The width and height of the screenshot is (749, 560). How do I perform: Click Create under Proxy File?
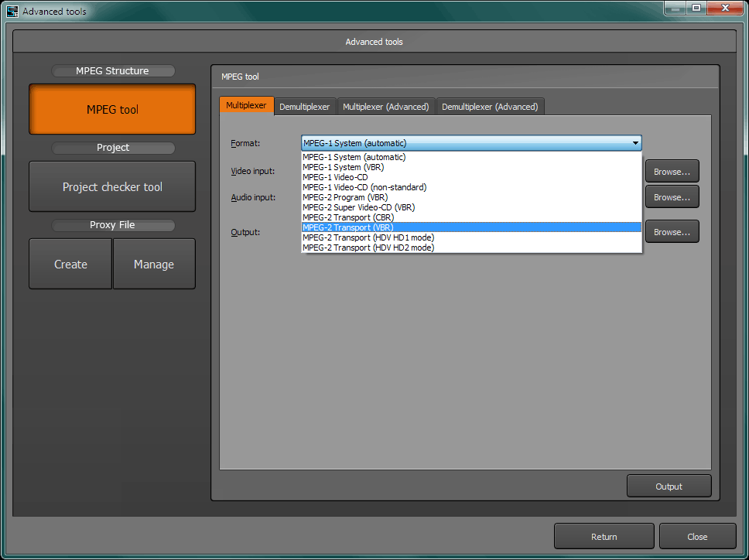click(x=70, y=264)
